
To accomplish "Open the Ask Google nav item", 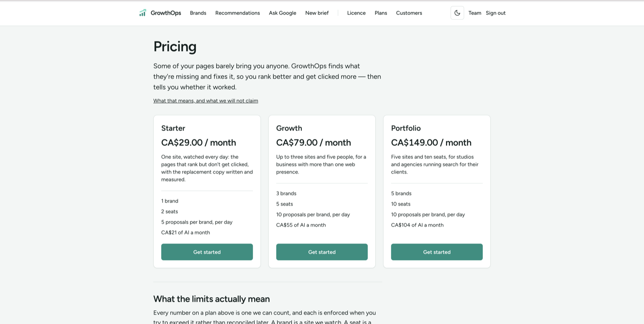I will pos(283,13).
